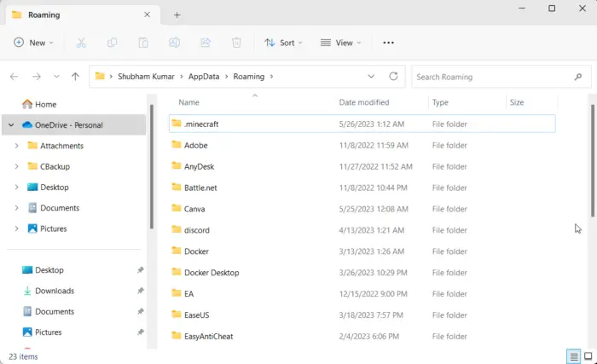Image resolution: width=597 pixels, height=364 pixels.
Task: Expand address bar history dropdown
Action: (371, 77)
